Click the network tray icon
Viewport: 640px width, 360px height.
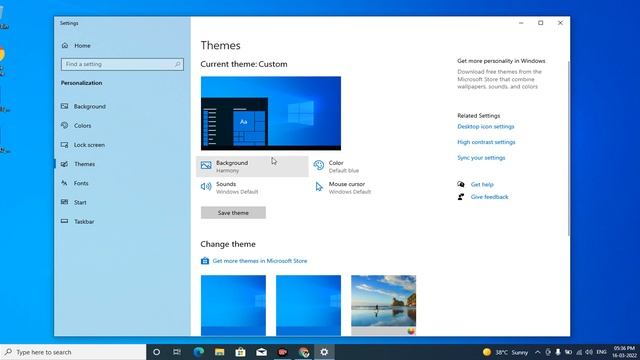coord(579,352)
